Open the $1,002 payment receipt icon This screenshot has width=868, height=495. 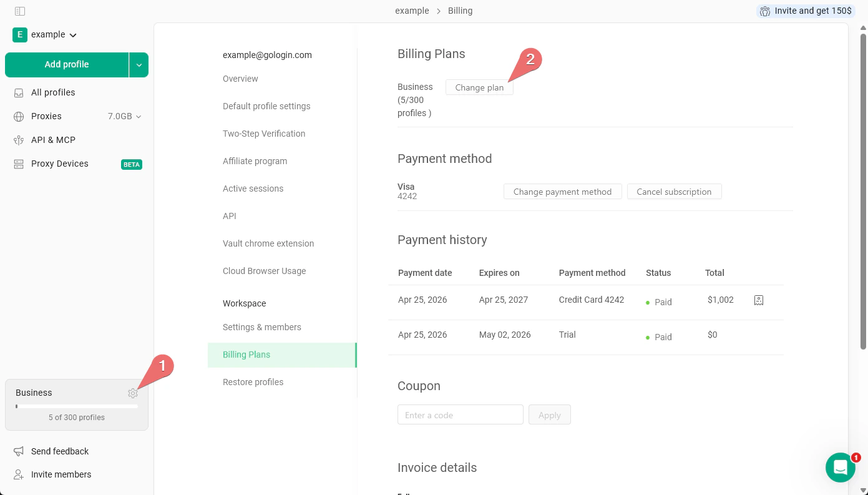(759, 300)
